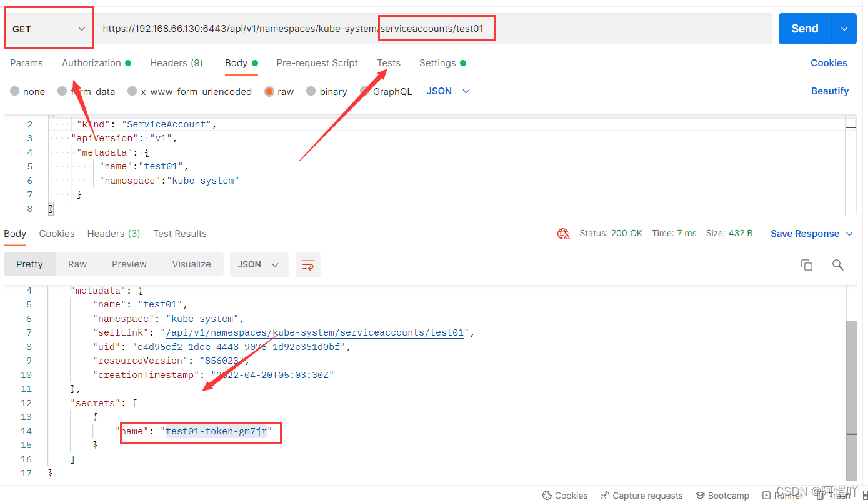
Task: Select the raw body radio button
Action: [269, 91]
